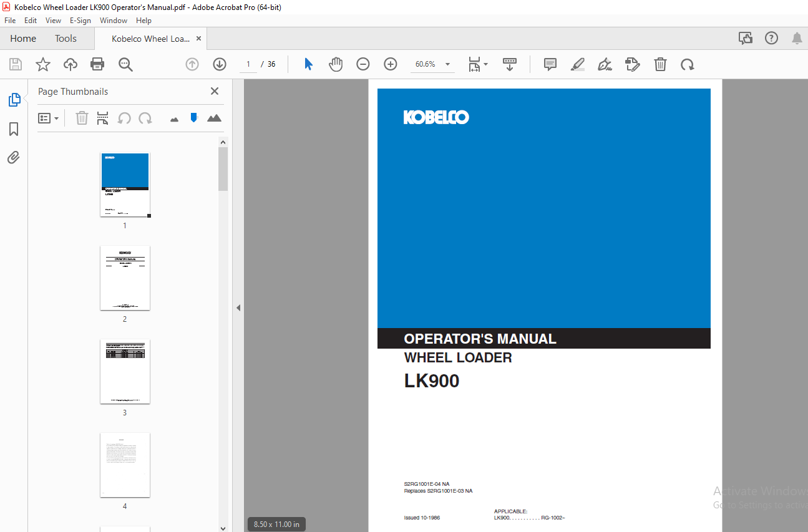The width and height of the screenshot is (808, 532).
Task: Print the document
Action: [97, 64]
